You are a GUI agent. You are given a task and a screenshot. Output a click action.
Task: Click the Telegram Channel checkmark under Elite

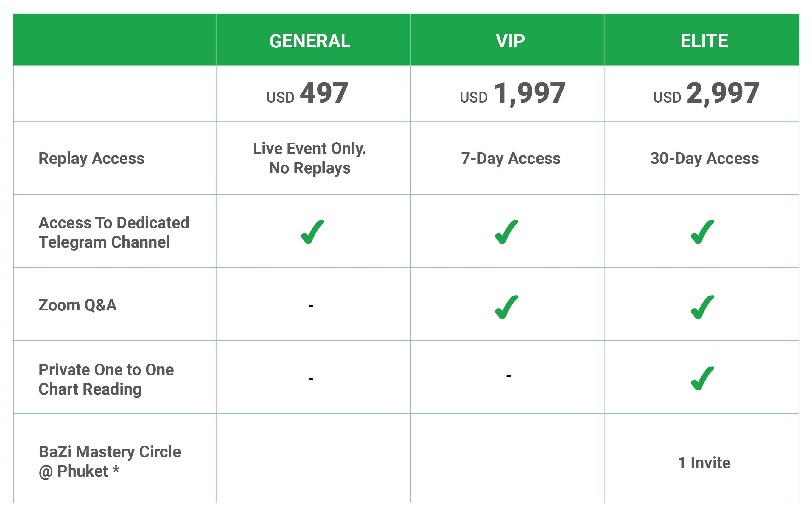coord(702,232)
